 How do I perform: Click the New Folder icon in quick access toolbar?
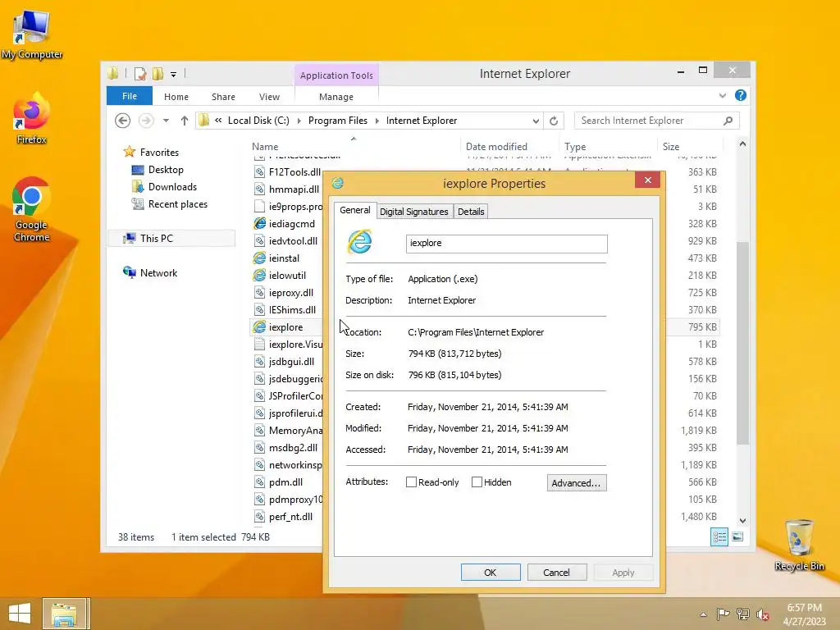[x=157, y=74]
